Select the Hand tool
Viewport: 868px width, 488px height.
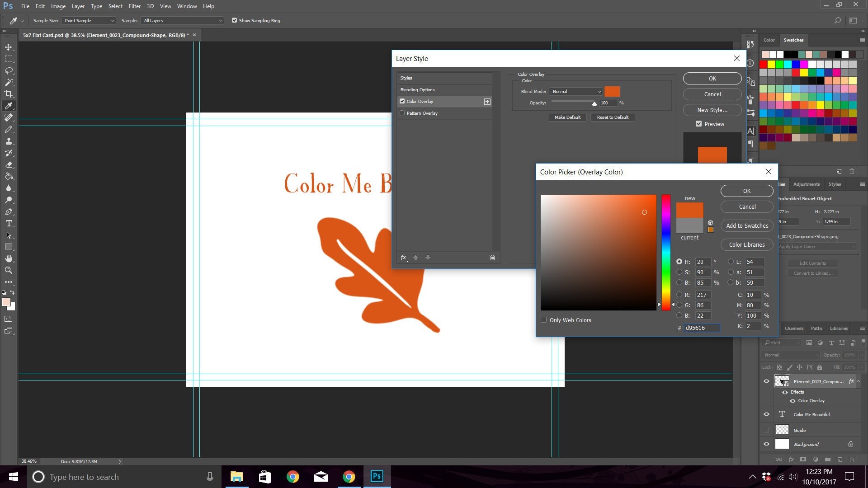(9, 258)
